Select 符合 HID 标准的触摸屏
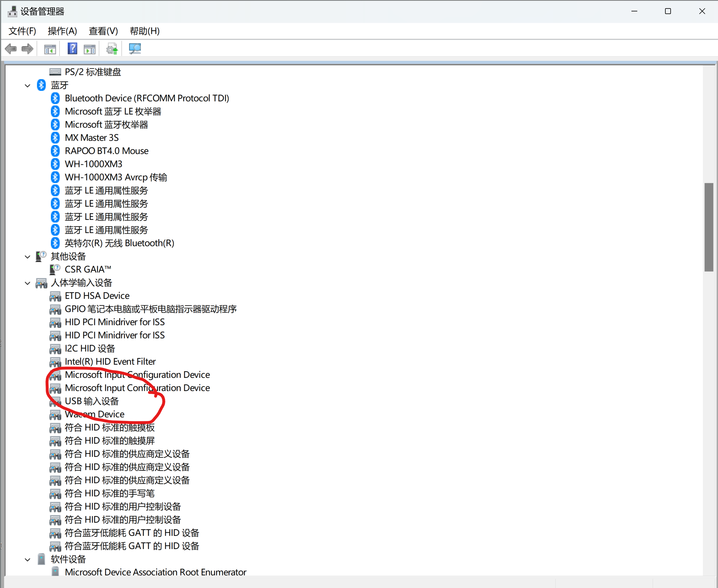Screen dimensions: 718x588 [110, 441]
